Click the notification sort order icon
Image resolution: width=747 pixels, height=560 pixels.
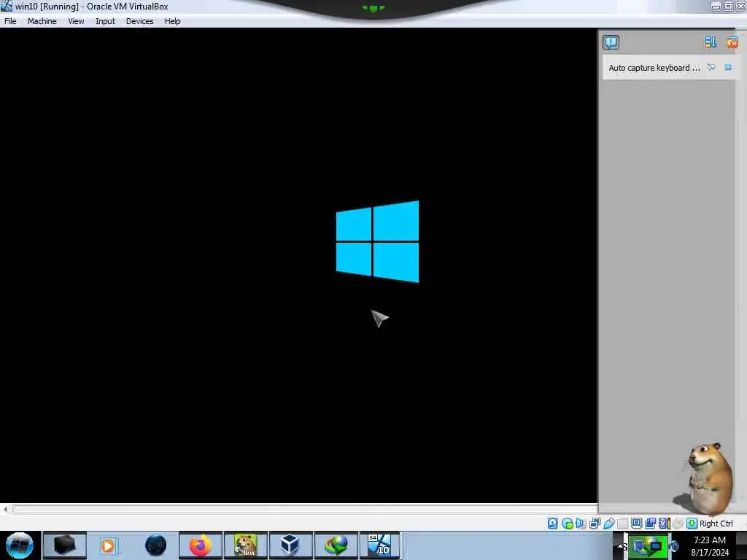(x=711, y=42)
